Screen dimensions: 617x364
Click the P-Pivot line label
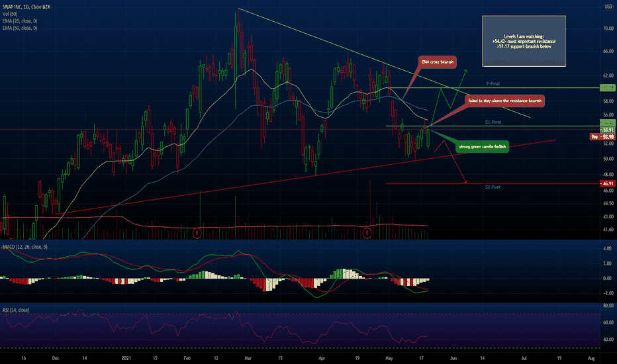click(x=493, y=84)
